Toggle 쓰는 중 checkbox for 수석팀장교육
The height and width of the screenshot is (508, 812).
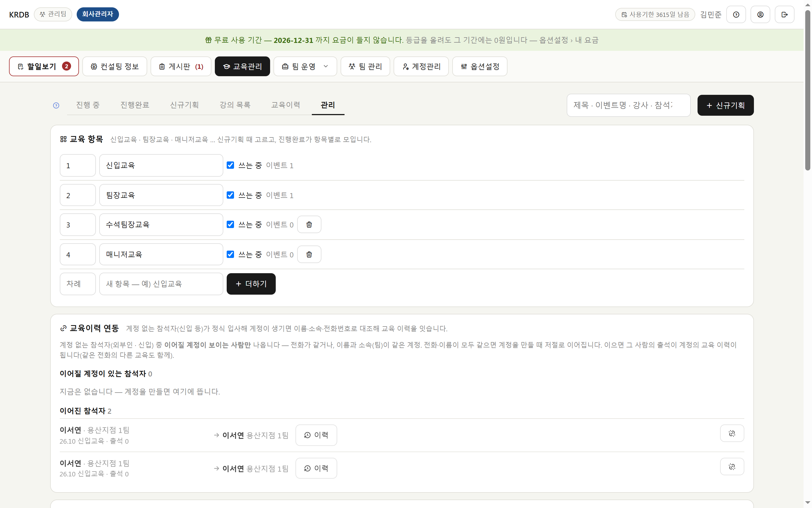pos(230,224)
